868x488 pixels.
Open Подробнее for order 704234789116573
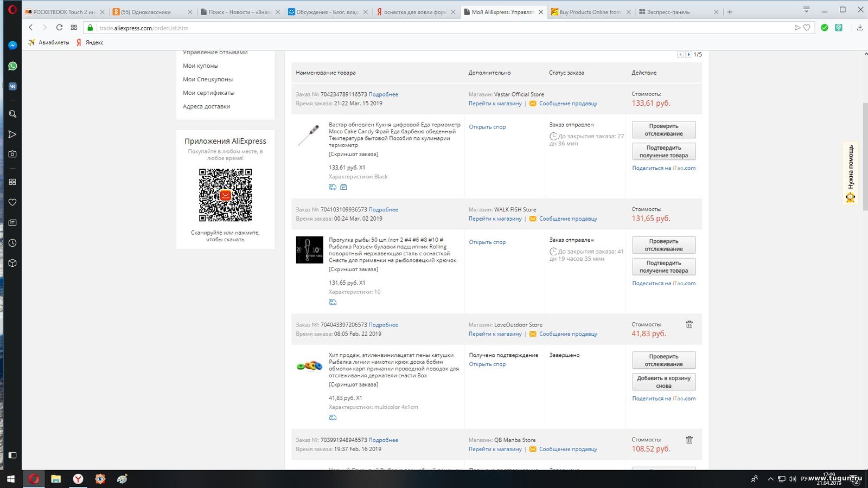[x=383, y=94]
